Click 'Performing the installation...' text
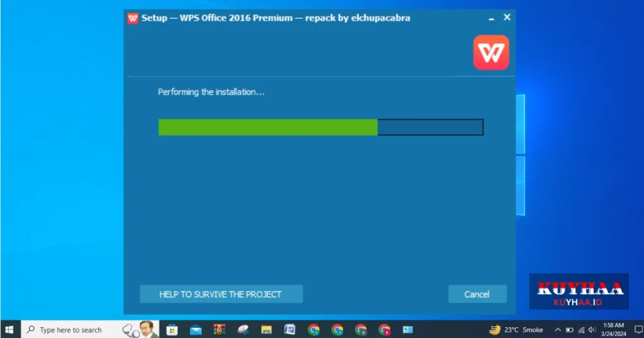This screenshot has height=338, width=644. pyautogui.click(x=211, y=92)
